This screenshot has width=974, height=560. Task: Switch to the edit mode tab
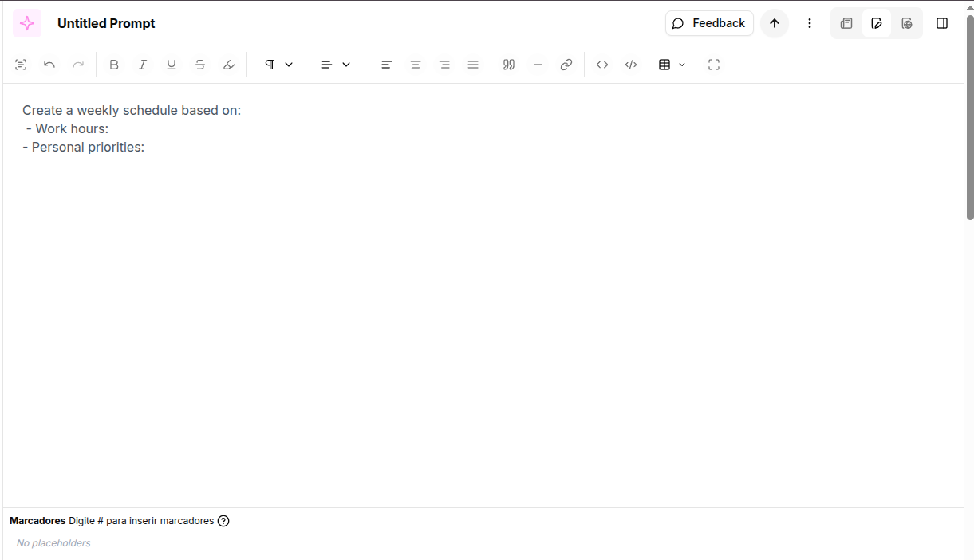(x=877, y=23)
